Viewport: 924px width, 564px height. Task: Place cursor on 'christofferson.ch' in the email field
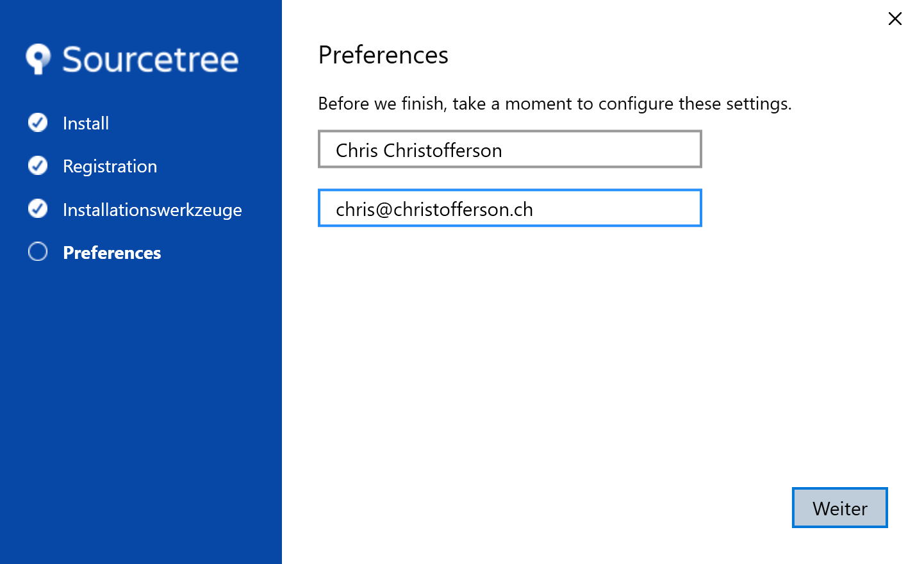click(x=463, y=210)
